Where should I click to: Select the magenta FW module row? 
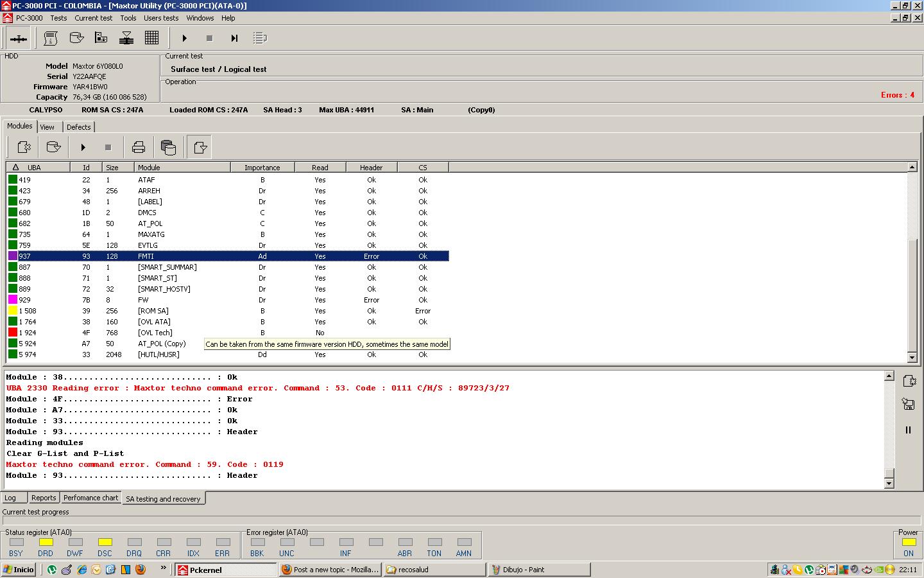[x=228, y=300]
